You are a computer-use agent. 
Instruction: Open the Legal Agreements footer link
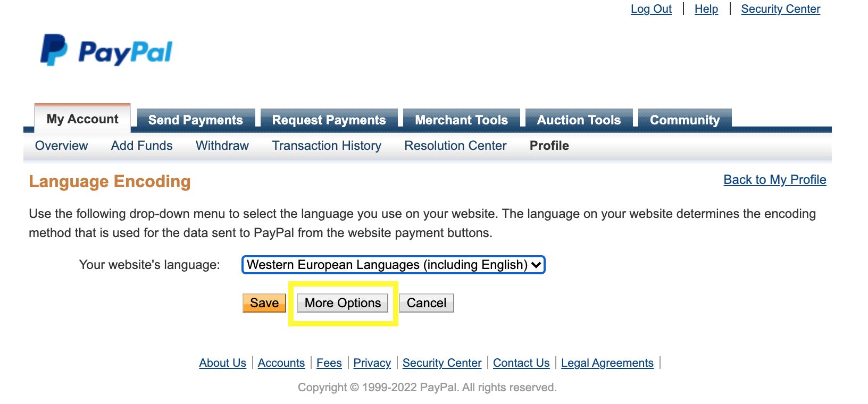click(607, 363)
